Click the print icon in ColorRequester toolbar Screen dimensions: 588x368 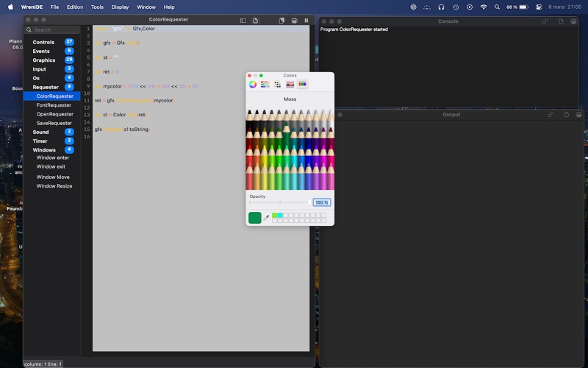tap(295, 21)
